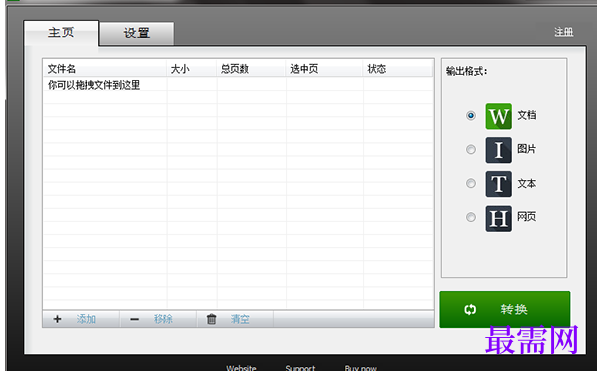Click the 文档 format label
The height and width of the screenshot is (371, 597).
pos(527,115)
